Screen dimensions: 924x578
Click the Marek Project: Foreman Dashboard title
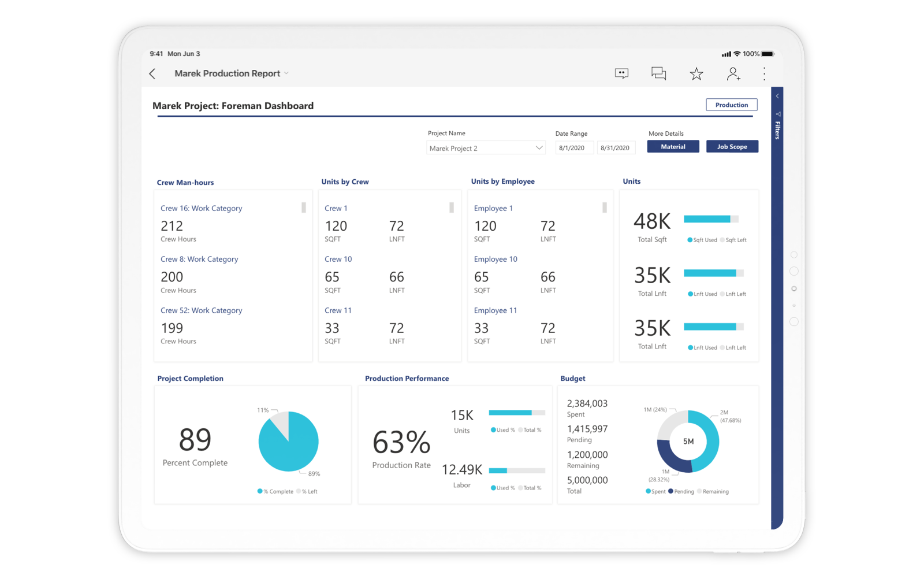coord(233,106)
